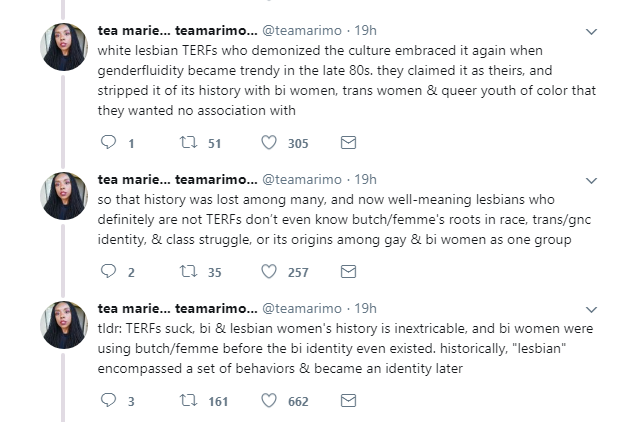Open profile avatar beside first tweet
This screenshot has height=422, width=640.
tap(65, 47)
